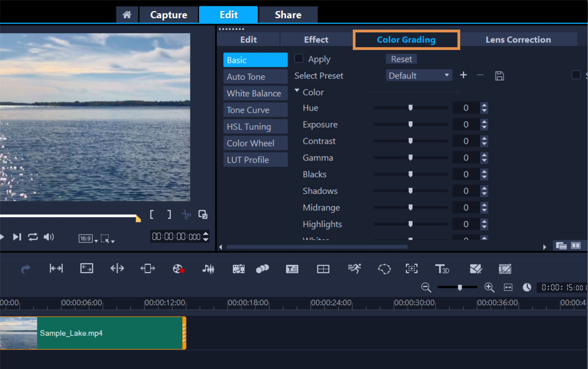
Task: Zoom in on the timeline
Action: (489, 287)
